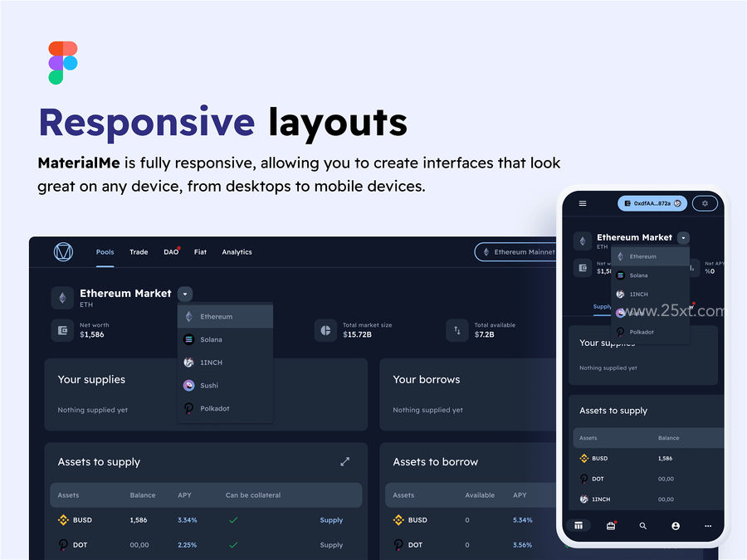
Task: Click the $7.2B total available value
Action: [484, 335]
